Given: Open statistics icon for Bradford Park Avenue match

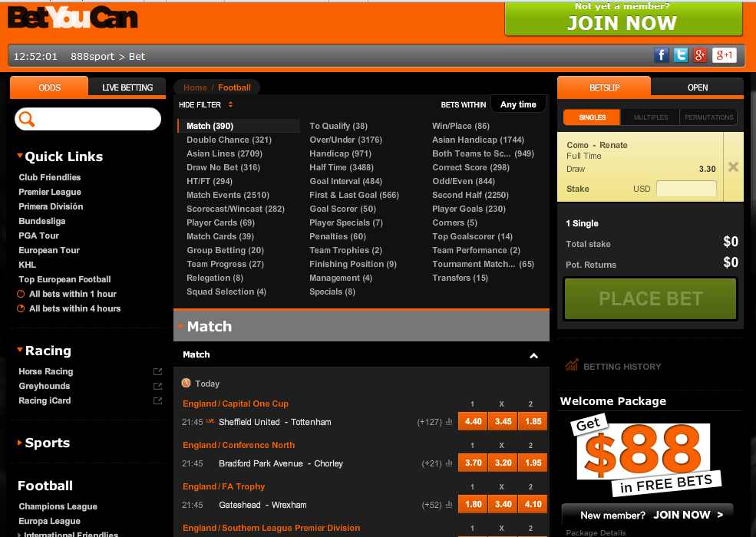Looking at the screenshot, I should pos(449,463).
